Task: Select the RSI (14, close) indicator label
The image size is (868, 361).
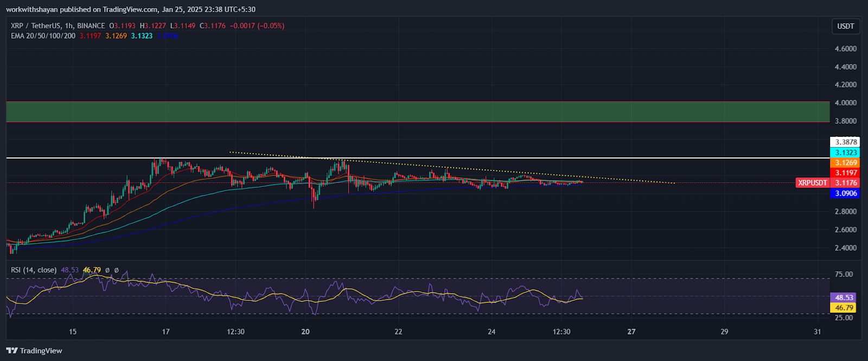Action: pyautogui.click(x=34, y=270)
